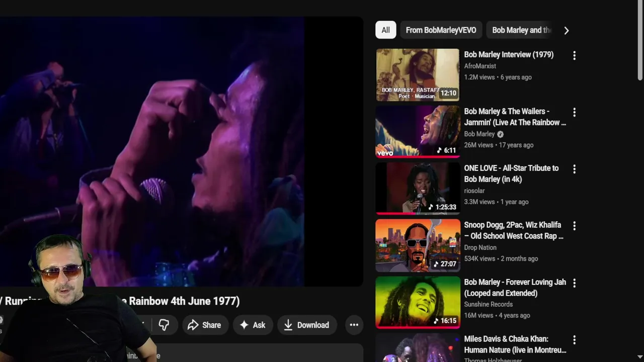Click '1.2M views • 6 years ago' text
This screenshot has width=644, height=362.
point(498,77)
